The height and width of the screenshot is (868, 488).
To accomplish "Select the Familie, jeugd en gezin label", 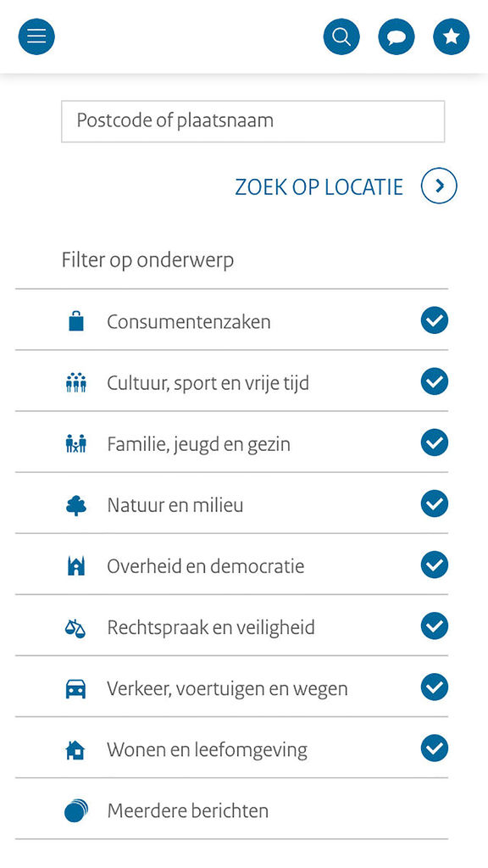I will tap(198, 444).
